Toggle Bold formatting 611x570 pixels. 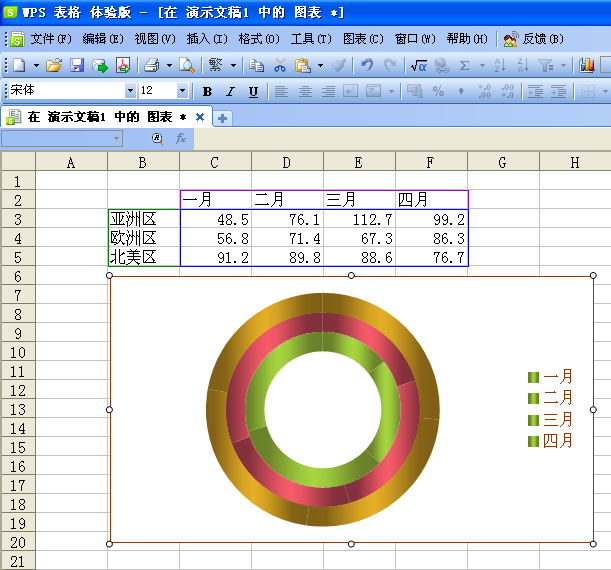[207, 91]
